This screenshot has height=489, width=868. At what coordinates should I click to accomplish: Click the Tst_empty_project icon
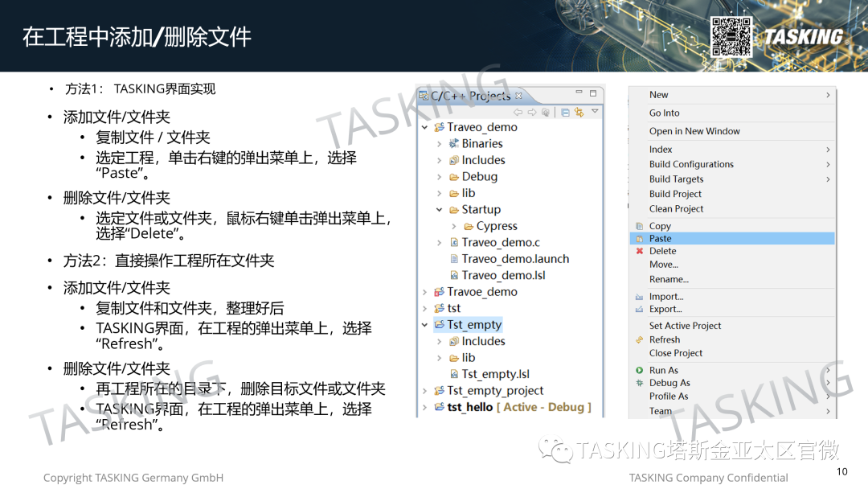click(x=439, y=391)
